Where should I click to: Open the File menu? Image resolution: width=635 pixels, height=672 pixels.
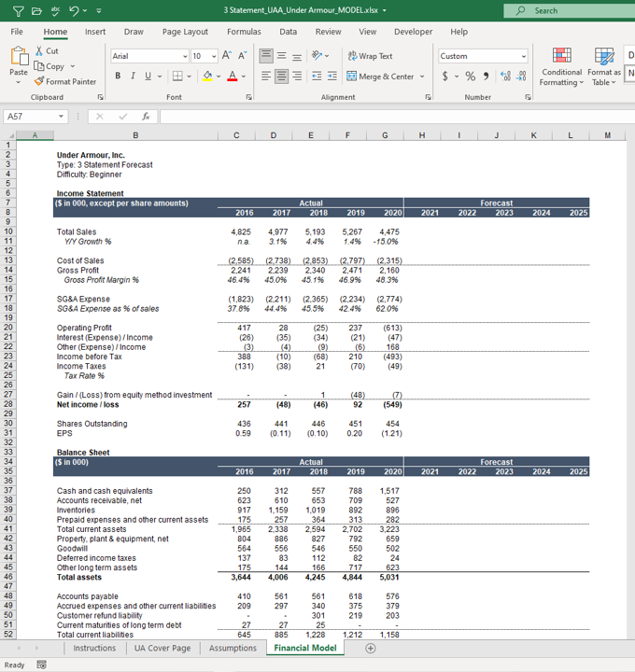pos(17,32)
